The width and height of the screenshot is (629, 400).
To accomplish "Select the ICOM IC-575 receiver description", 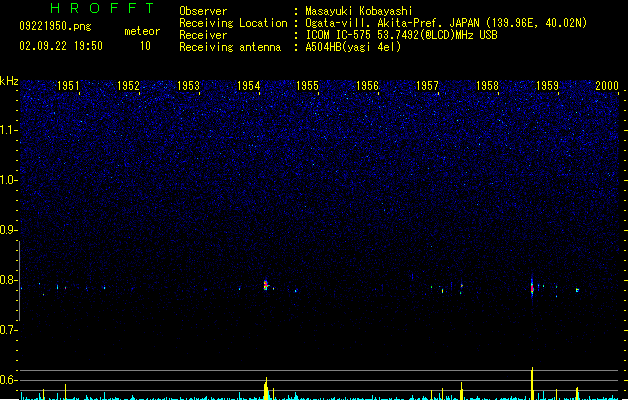I will click(x=401, y=35).
